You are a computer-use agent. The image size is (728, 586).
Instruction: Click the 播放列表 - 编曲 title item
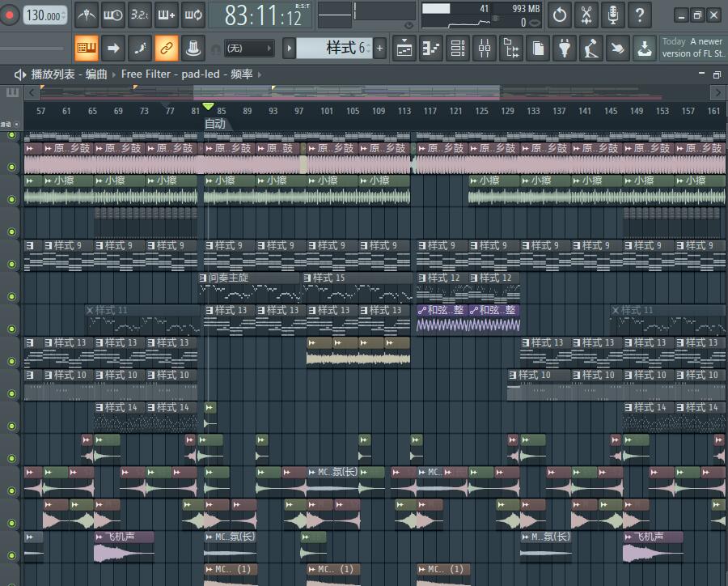(x=69, y=74)
